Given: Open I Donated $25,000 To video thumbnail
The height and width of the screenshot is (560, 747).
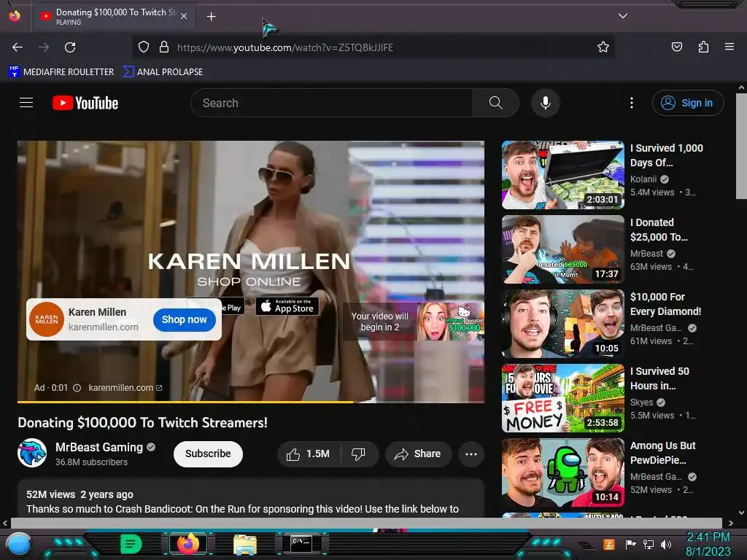Looking at the screenshot, I should coord(563,249).
